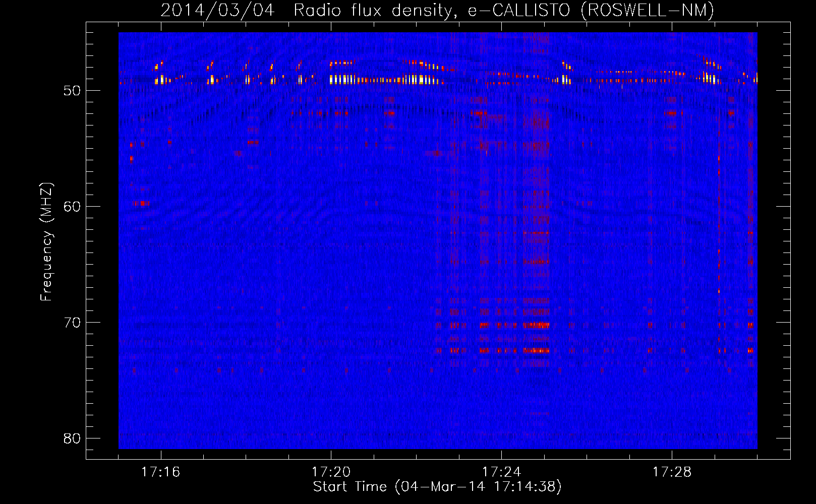816x504 pixels.
Task: Click the bright red band at 72 MHz near 17:25
Action: tap(536, 350)
